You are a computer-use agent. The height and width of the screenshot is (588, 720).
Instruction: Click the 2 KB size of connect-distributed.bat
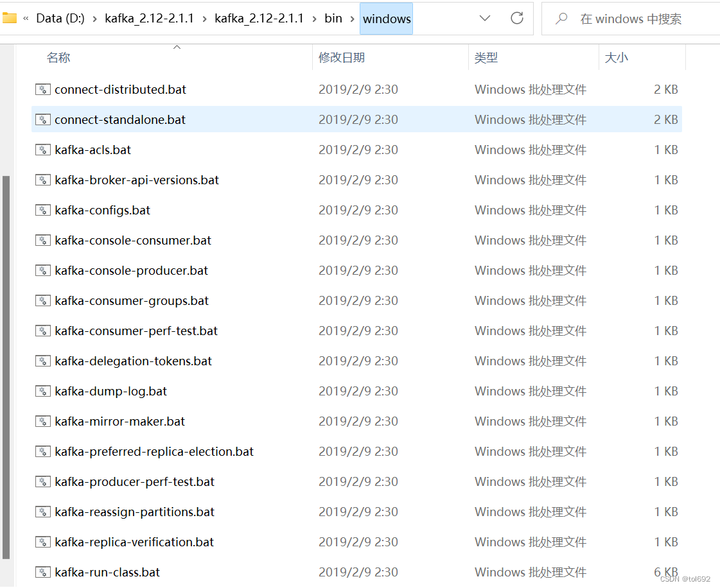click(x=666, y=89)
